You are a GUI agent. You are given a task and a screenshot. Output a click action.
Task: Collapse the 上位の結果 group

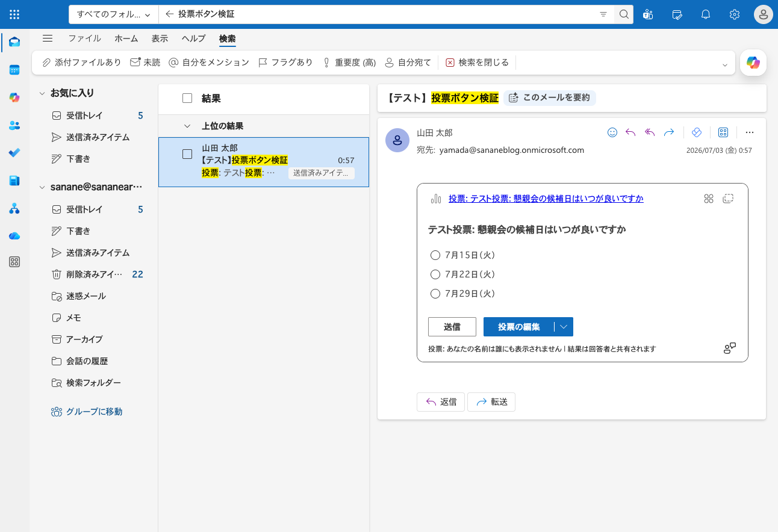(187, 126)
